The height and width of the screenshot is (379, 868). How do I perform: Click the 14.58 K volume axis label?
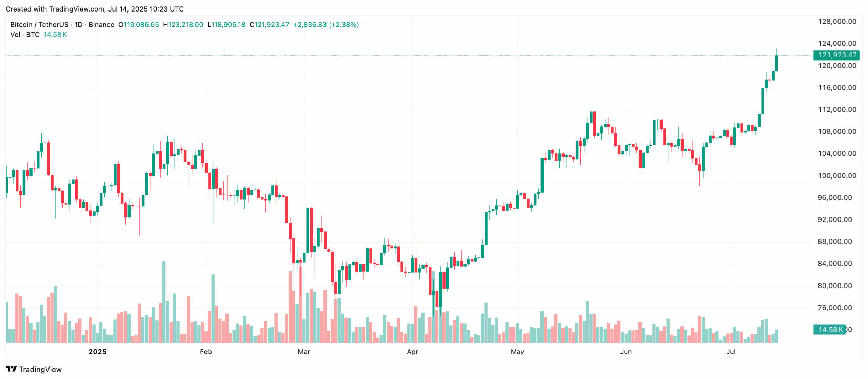(x=829, y=330)
